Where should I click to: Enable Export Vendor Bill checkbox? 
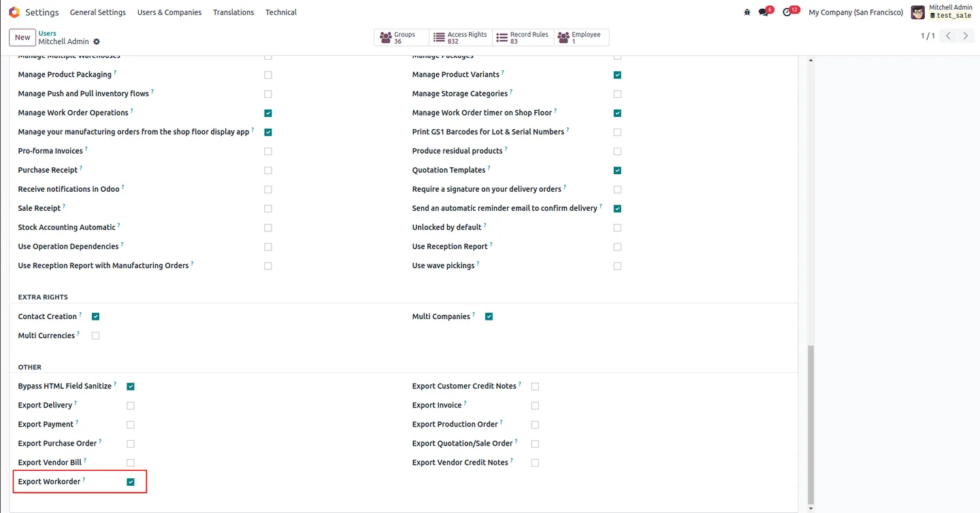click(131, 463)
